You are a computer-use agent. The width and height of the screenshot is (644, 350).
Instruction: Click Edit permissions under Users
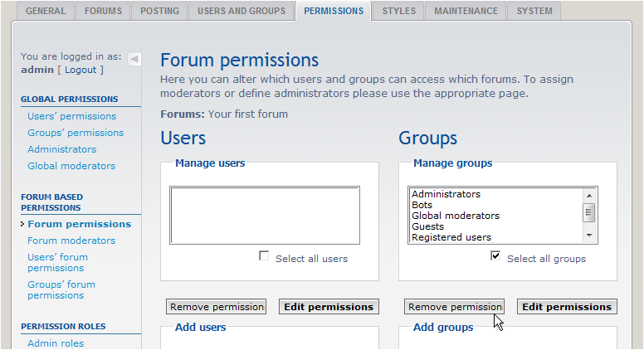point(329,307)
